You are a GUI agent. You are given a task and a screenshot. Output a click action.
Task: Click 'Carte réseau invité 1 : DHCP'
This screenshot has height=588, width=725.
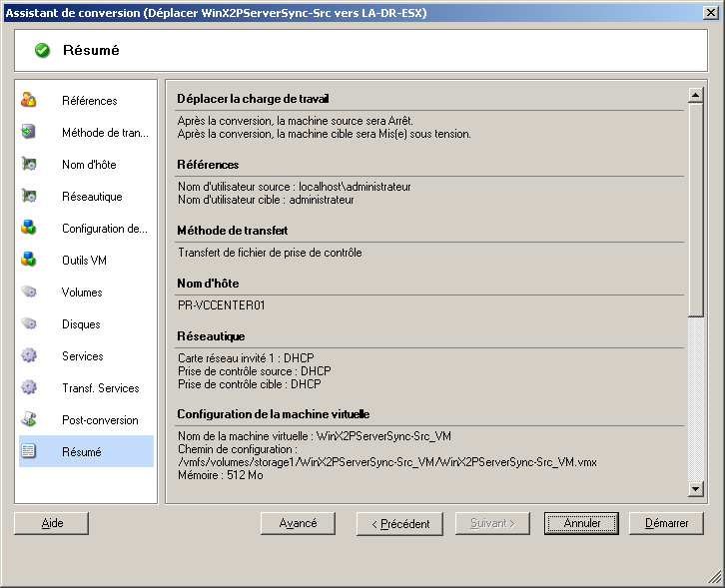tap(246, 357)
